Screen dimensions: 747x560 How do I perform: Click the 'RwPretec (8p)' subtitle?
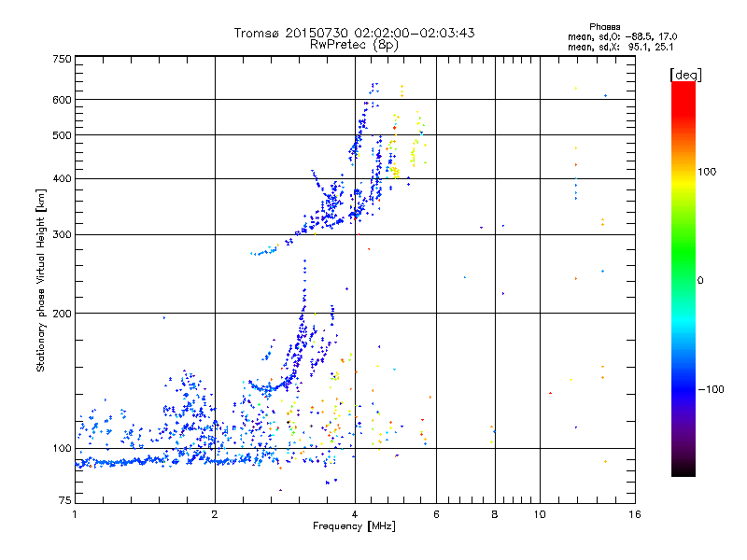click(354, 45)
